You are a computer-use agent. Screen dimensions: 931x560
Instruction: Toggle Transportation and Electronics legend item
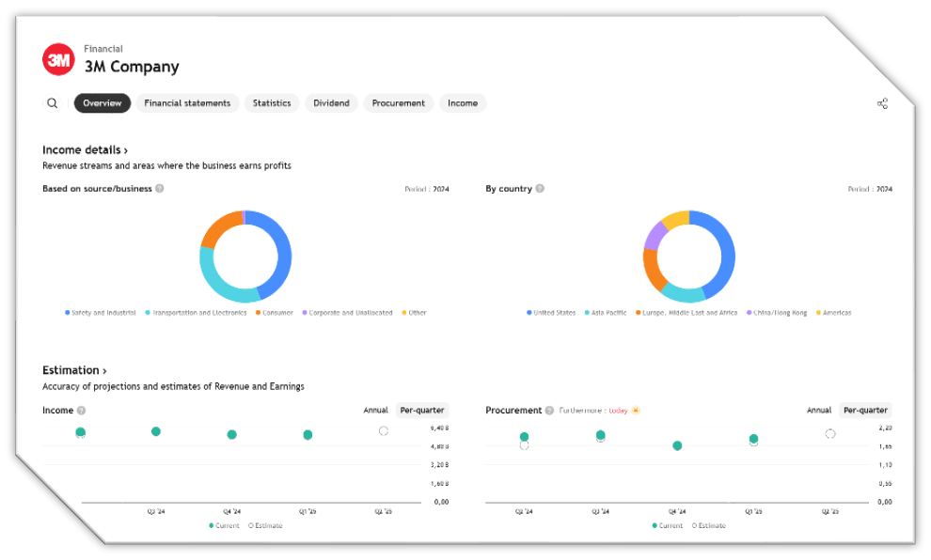tap(196, 313)
